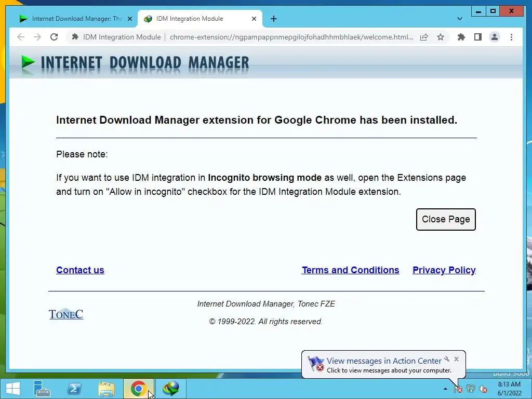
Task: Click the Internet Download Manager logo banner
Action: tap(135, 63)
